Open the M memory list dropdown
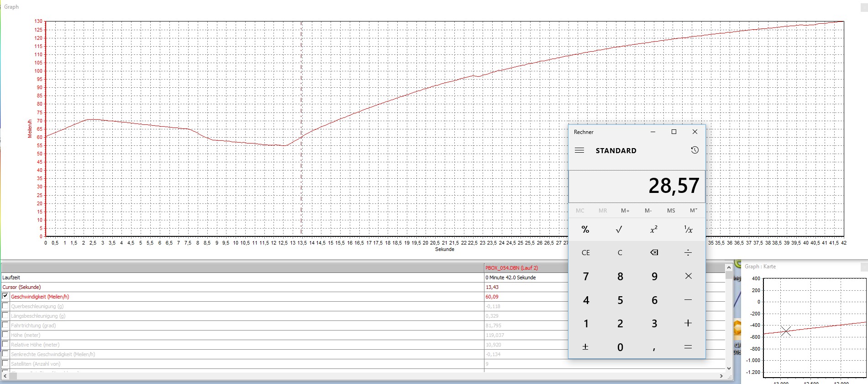868x384 pixels. point(694,211)
